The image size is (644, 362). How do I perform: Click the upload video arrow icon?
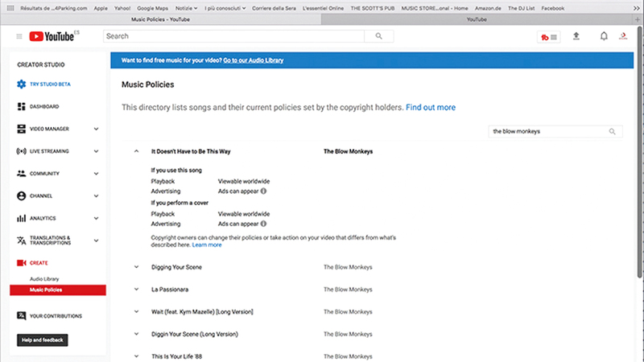coord(576,36)
